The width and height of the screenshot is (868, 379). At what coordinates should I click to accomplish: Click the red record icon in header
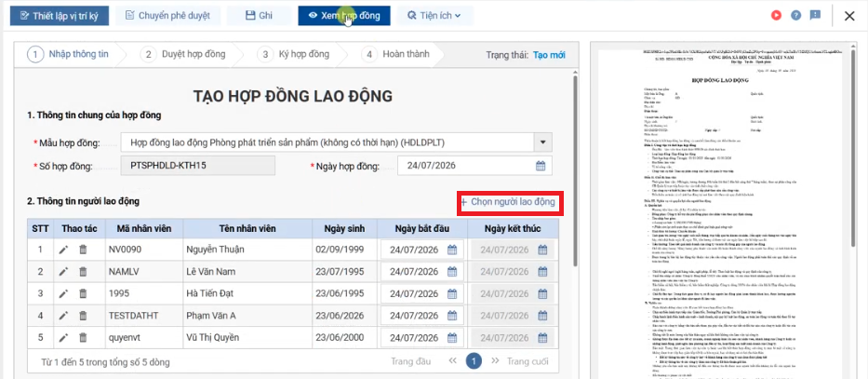[776, 16]
